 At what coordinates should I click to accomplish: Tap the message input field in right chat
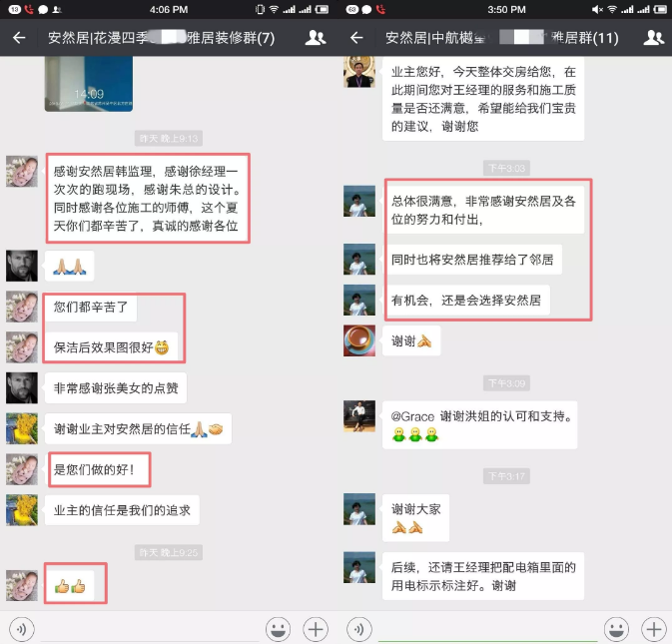487,629
